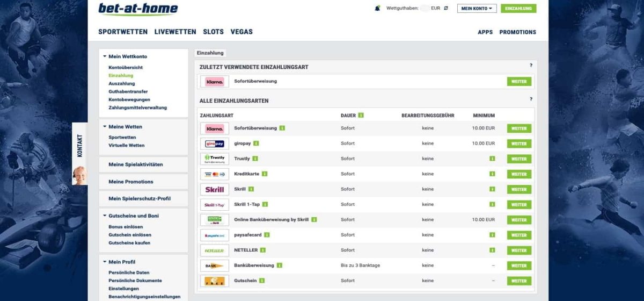Open Gutscheine kaufen link
Image resolution: width=644 pixels, height=301 pixels.
pyautogui.click(x=129, y=243)
